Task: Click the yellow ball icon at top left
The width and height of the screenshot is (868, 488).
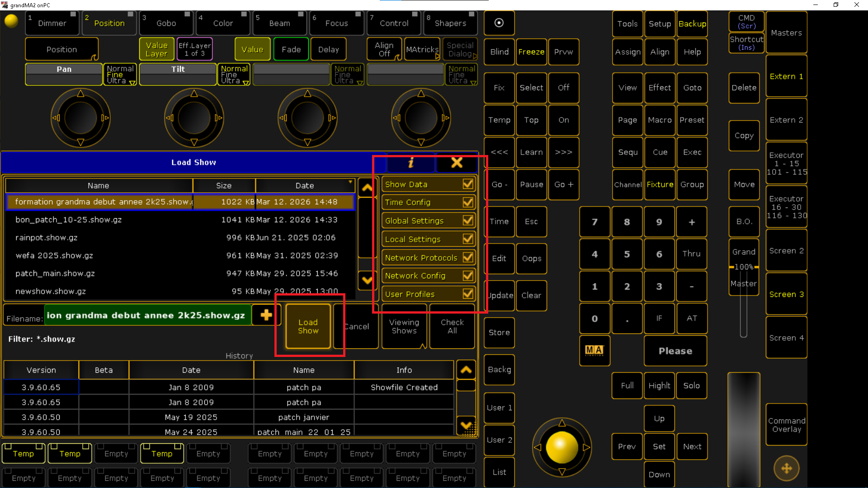Action: 11,21
